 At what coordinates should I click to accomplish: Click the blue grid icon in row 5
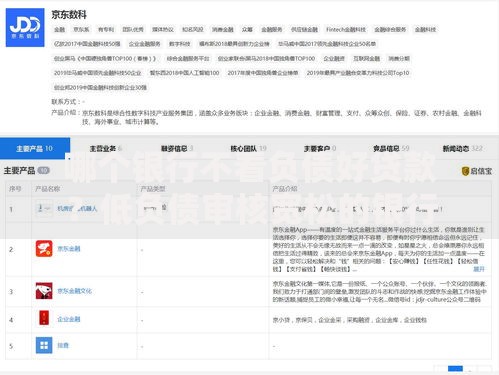[44, 345]
